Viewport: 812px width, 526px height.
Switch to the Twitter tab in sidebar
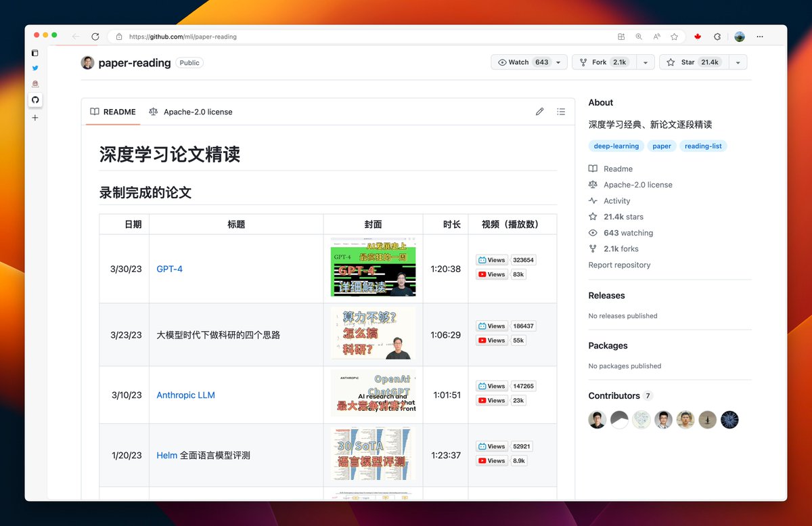tap(35, 68)
